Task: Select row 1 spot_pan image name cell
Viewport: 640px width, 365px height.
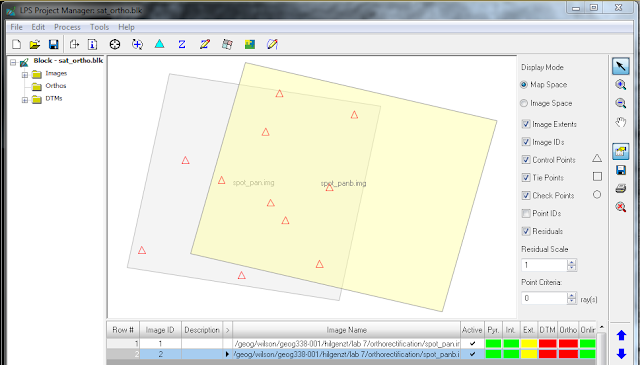Action: [x=346, y=344]
